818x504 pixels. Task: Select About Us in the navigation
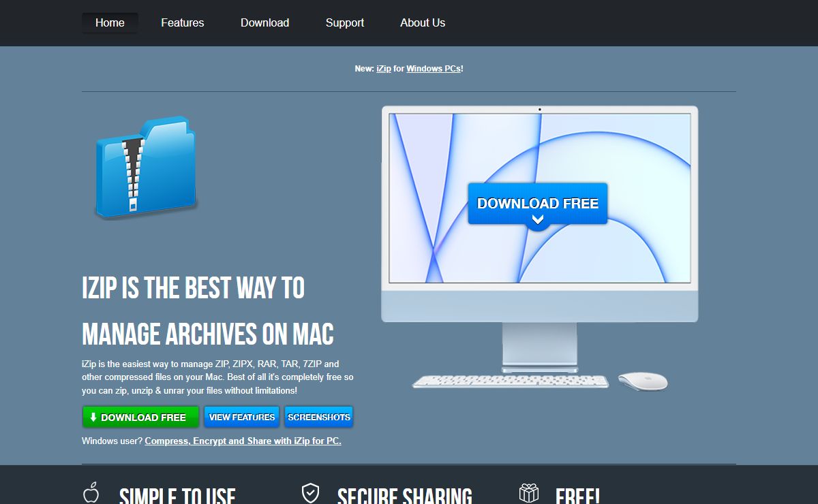coord(423,22)
